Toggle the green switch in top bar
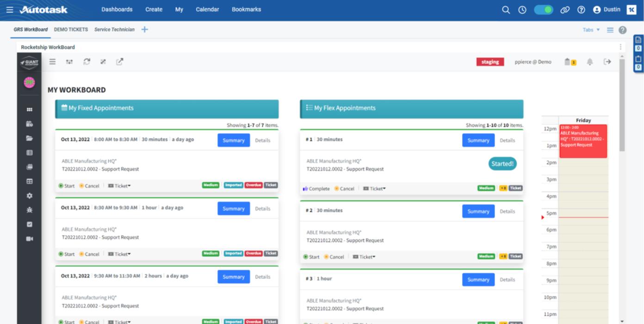 pos(543,10)
